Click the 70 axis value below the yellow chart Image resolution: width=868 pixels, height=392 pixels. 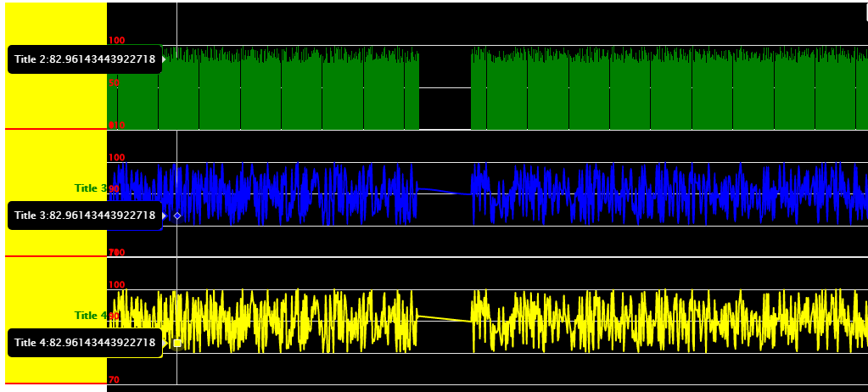point(114,380)
